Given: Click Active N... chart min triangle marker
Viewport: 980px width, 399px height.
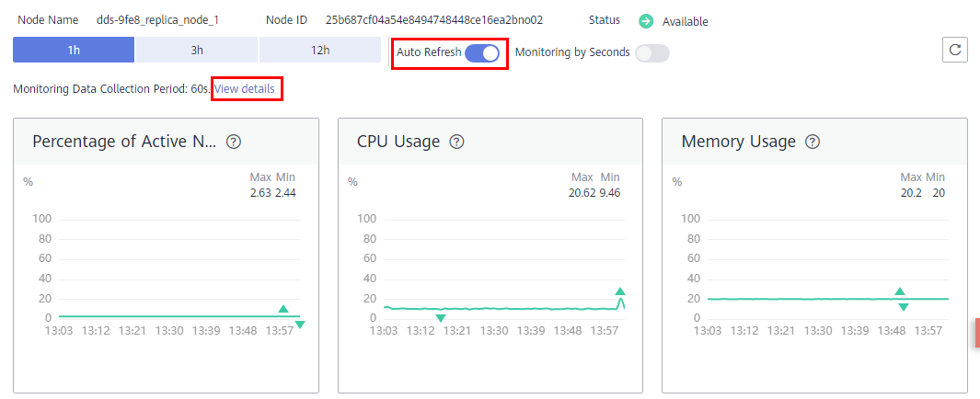Looking at the screenshot, I should (300, 324).
